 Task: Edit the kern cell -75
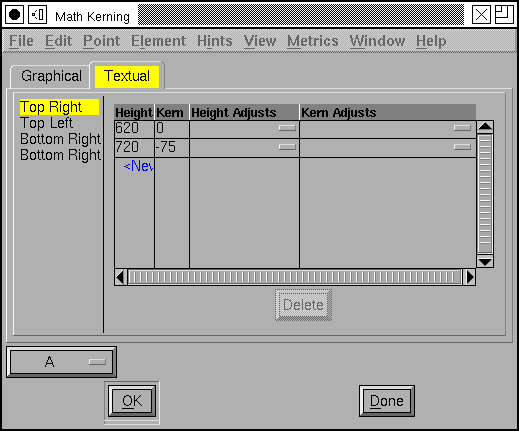tap(172, 148)
